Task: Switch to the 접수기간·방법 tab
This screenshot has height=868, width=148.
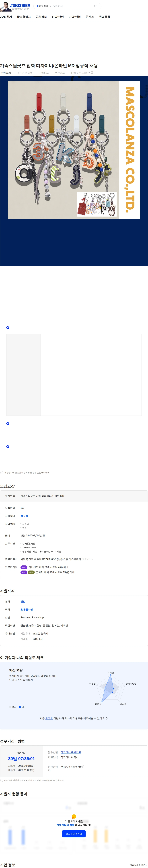Action: click(x=25, y=72)
